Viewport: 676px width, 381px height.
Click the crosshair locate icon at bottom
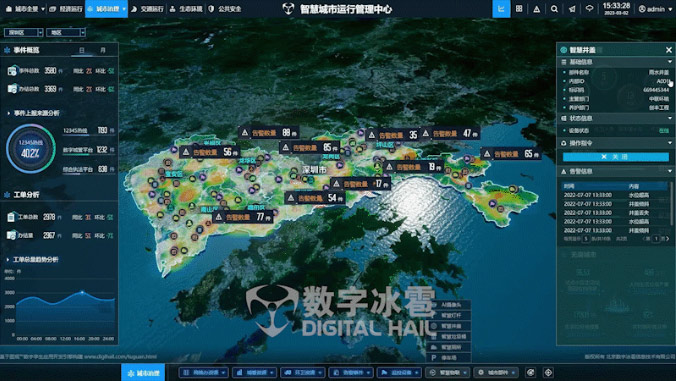tap(548, 372)
